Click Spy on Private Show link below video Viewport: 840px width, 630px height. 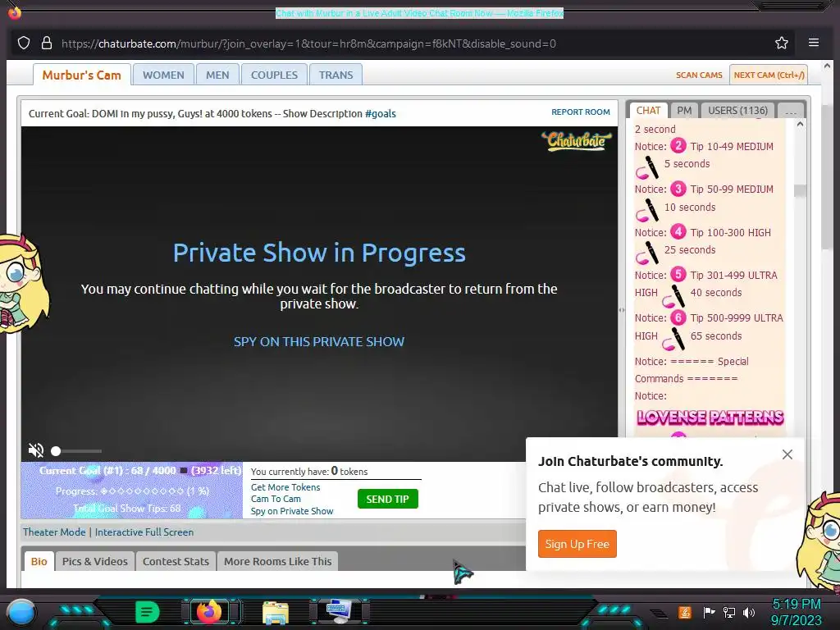(x=292, y=511)
